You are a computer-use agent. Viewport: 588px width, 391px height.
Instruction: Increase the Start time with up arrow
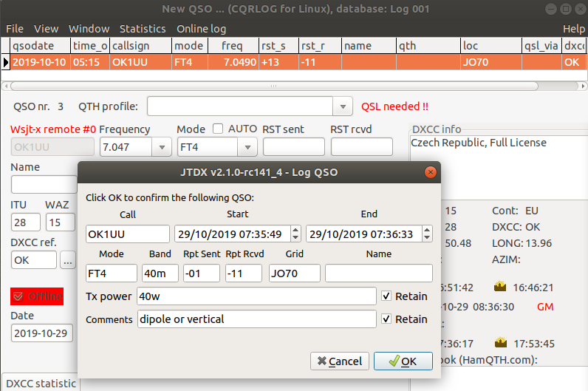(x=295, y=230)
